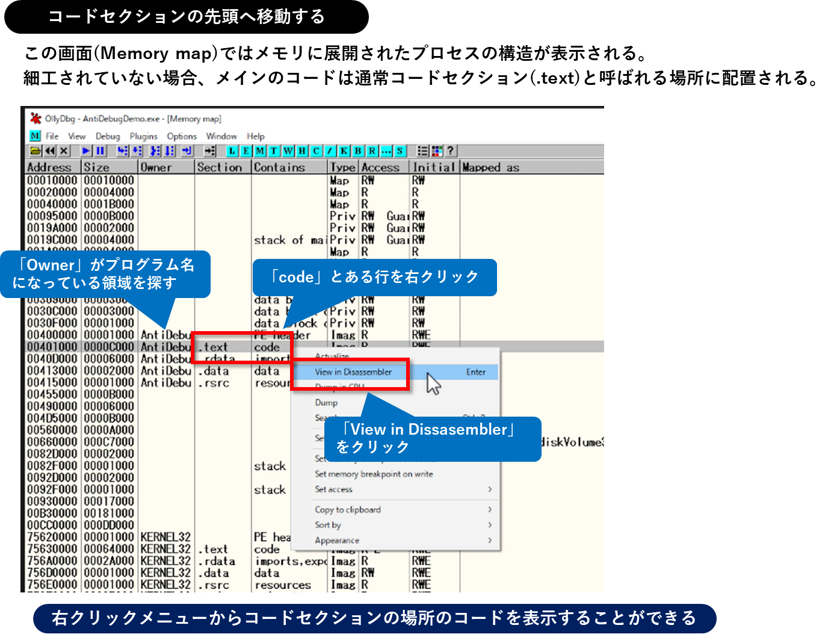Click the Contains column header

pyautogui.click(x=290, y=167)
